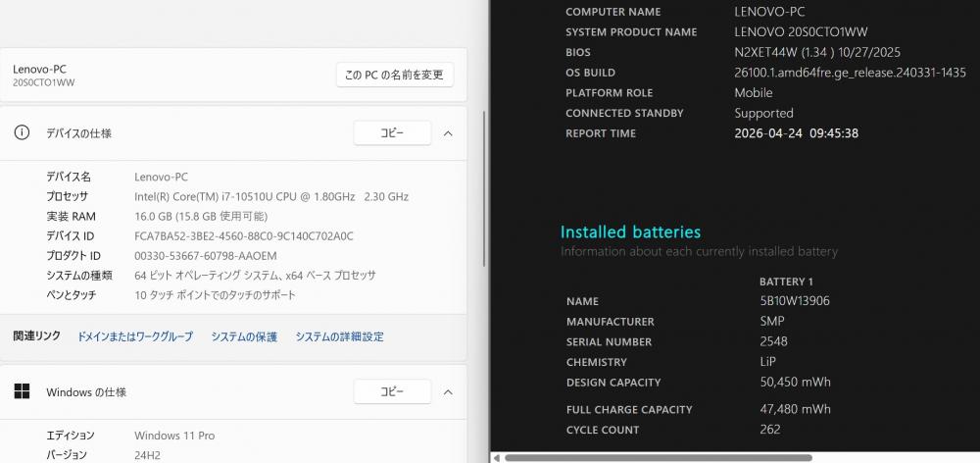Collapse the Windows specifications section
The image size is (980, 463).
(448, 392)
